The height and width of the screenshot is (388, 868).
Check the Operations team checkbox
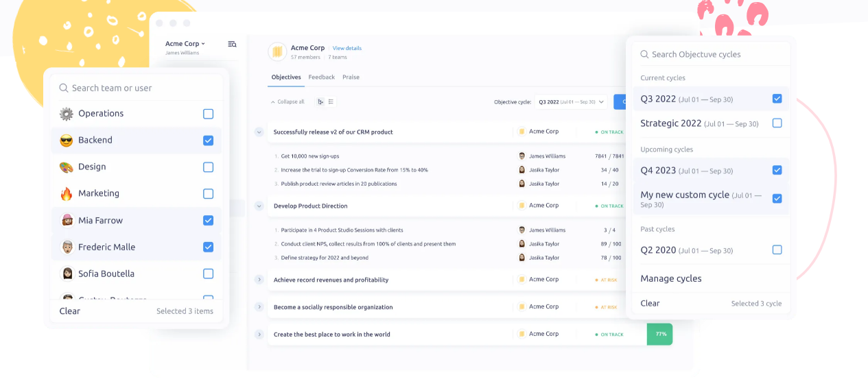[x=209, y=114]
